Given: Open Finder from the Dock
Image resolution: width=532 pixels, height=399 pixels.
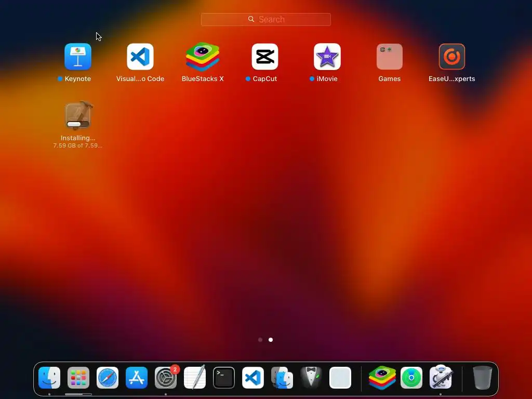Looking at the screenshot, I should coord(49,378).
